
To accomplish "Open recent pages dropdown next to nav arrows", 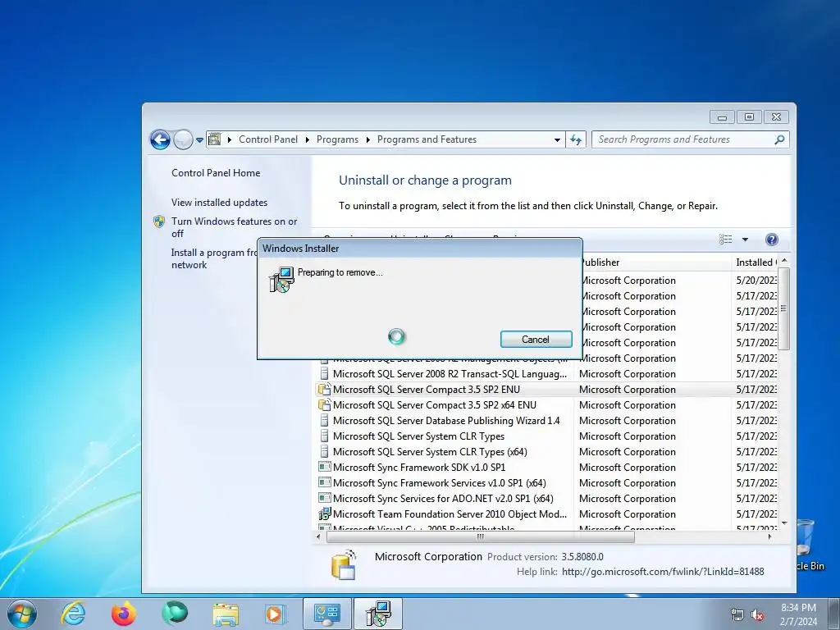I will 199,139.
